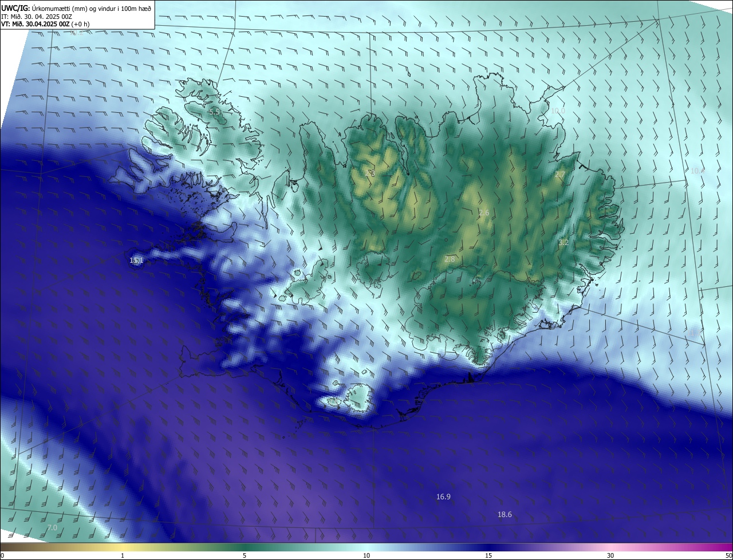Click the 16.9 value label over the sea

[x=443, y=497]
